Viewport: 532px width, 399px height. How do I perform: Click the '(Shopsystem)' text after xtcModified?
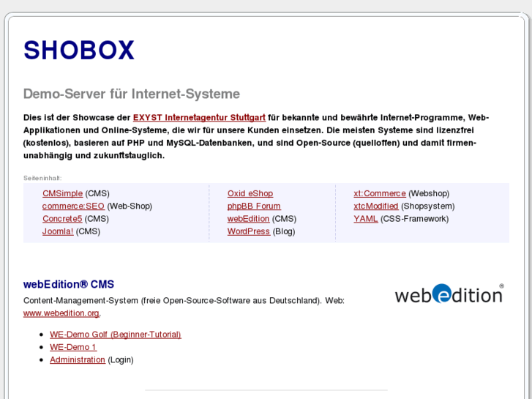427,206
